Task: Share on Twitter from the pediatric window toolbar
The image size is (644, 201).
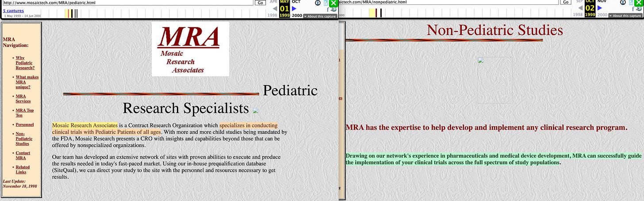Action: click(x=333, y=9)
